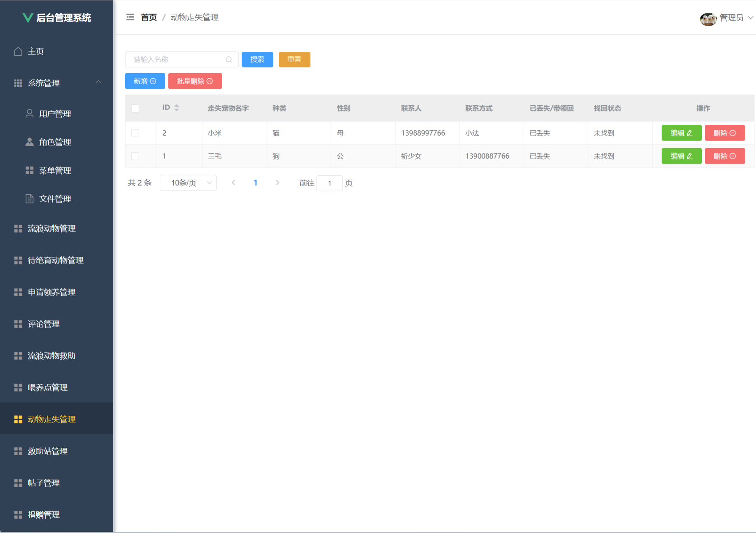Image resolution: width=756 pixels, height=533 pixels.
Task: Open 流浪动物管理 in the sidebar
Action: tap(52, 228)
